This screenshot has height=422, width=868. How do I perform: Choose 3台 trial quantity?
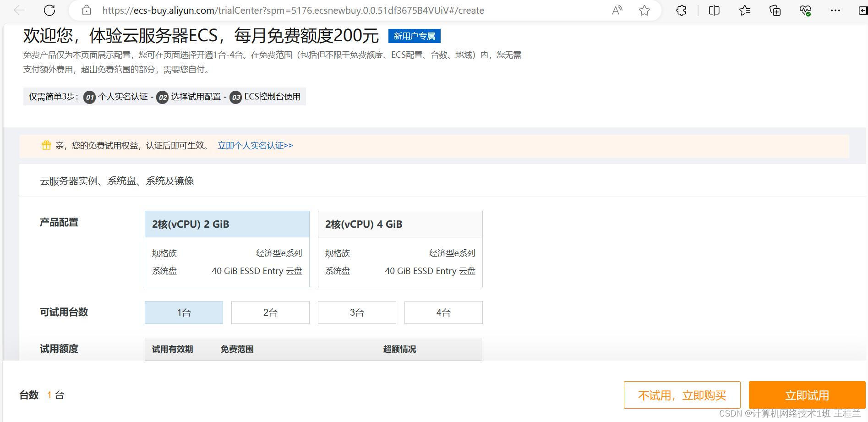[x=357, y=312]
